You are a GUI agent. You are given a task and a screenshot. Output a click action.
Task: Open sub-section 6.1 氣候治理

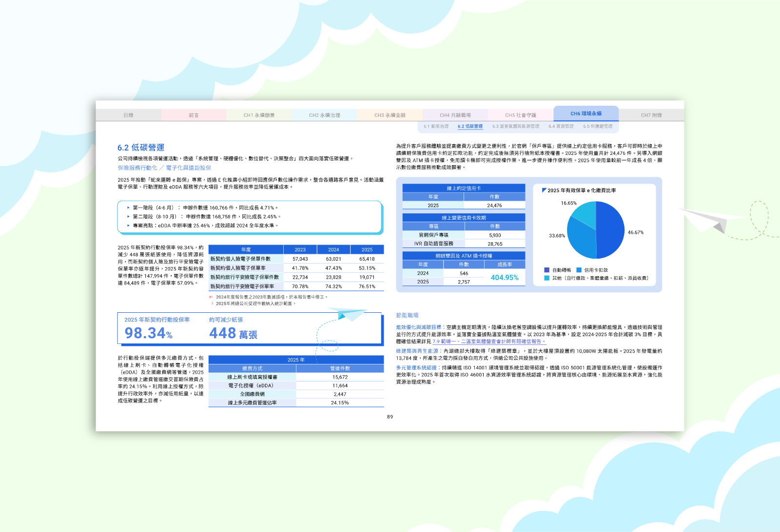coord(436,127)
